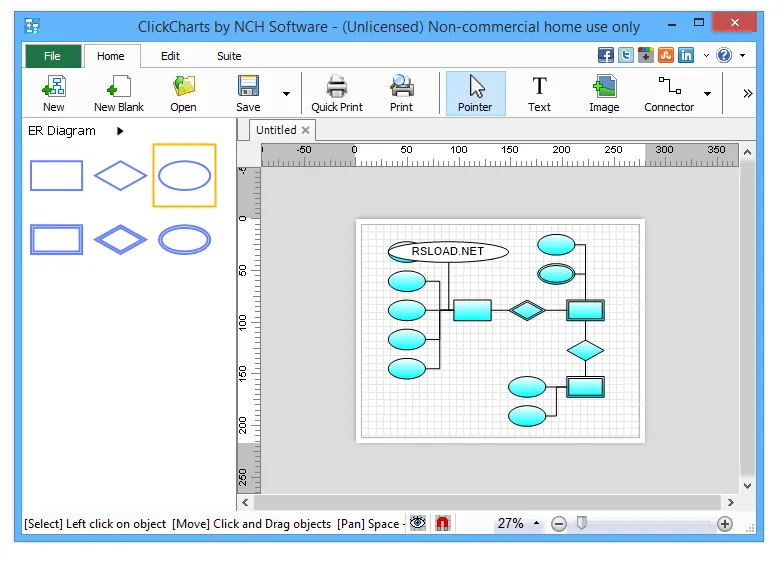Pick the thin rectangle entity shape
This screenshot has width=783, height=562.
coord(56,176)
